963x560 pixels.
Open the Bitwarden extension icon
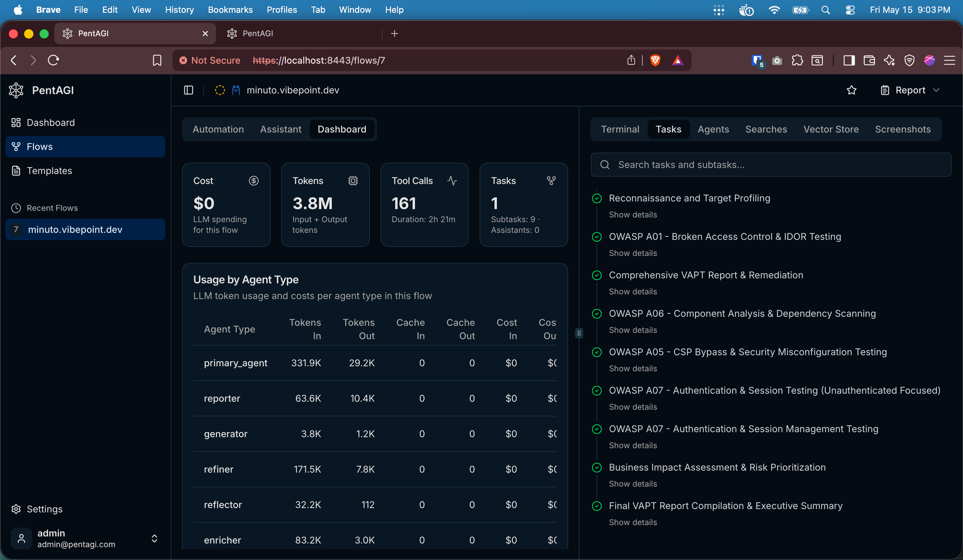click(757, 61)
